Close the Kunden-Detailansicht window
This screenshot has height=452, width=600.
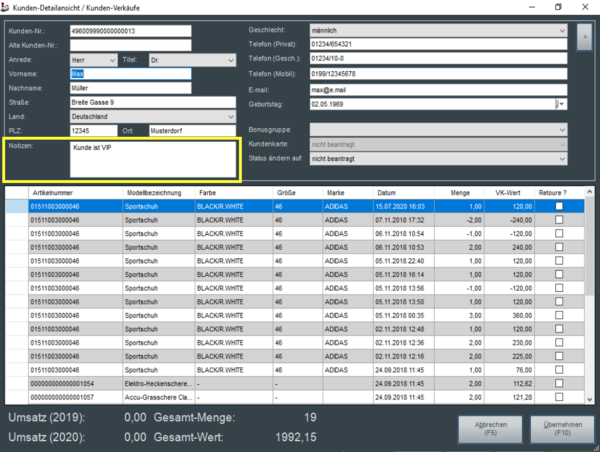[586, 7]
